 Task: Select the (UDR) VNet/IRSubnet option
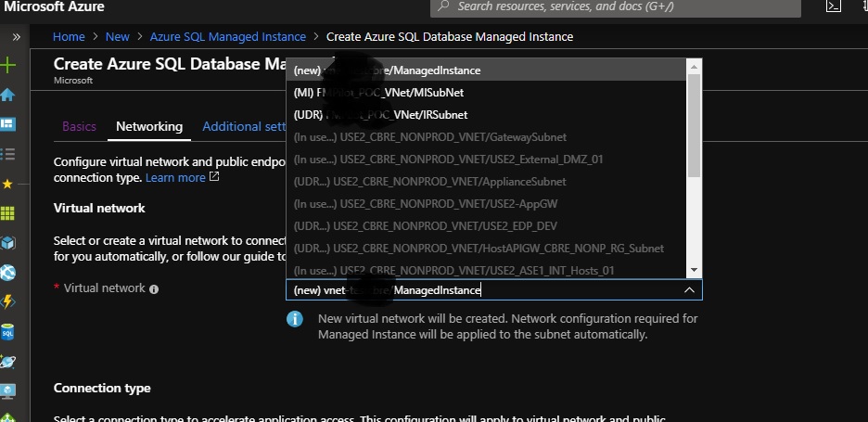(x=486, y=115)
